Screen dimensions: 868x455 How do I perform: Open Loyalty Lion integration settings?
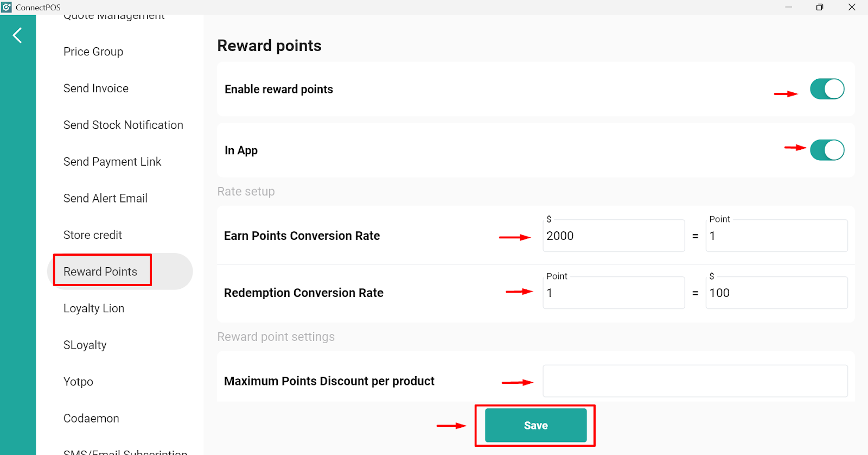point(94,308)
